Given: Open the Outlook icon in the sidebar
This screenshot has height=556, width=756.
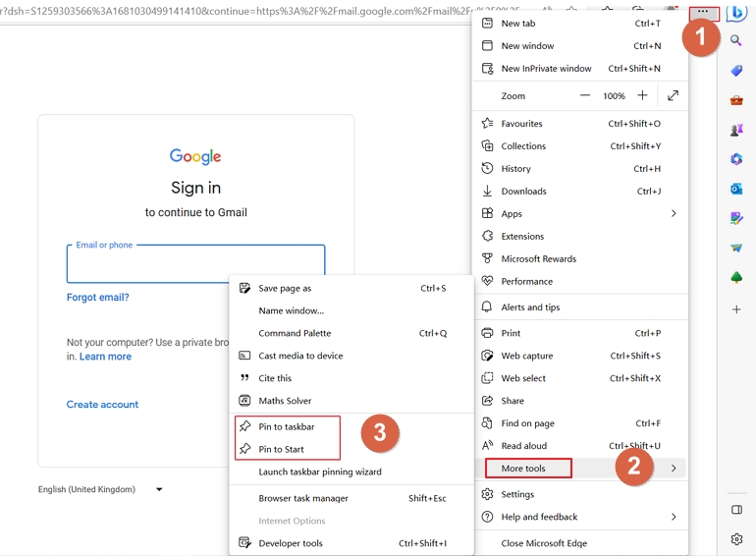Looking at the screenshot, I should point(736,189).
